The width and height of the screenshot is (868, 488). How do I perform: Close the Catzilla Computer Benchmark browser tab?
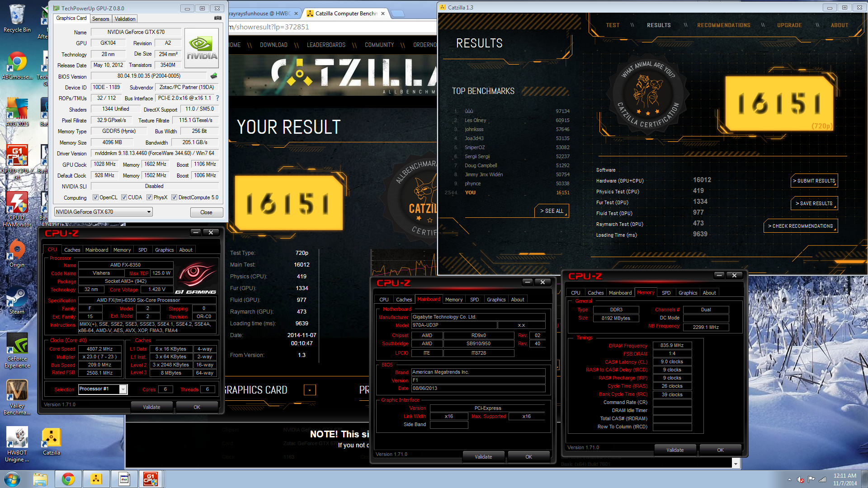click(383, 14)
